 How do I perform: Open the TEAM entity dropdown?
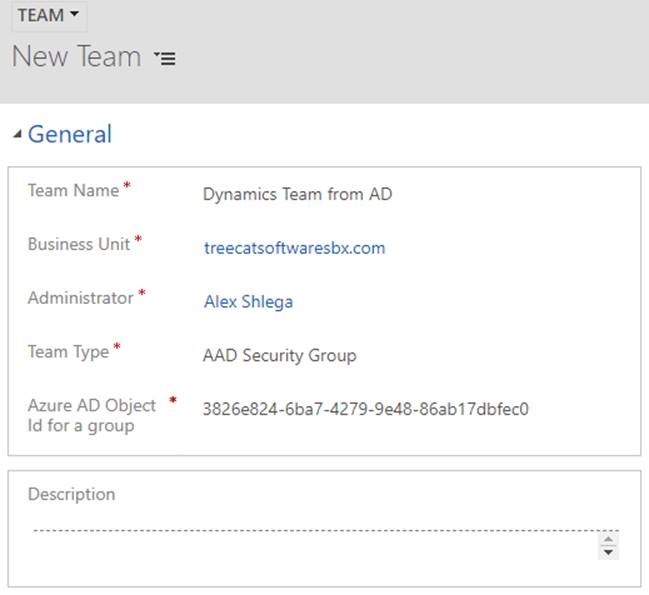tap(49, 15)
